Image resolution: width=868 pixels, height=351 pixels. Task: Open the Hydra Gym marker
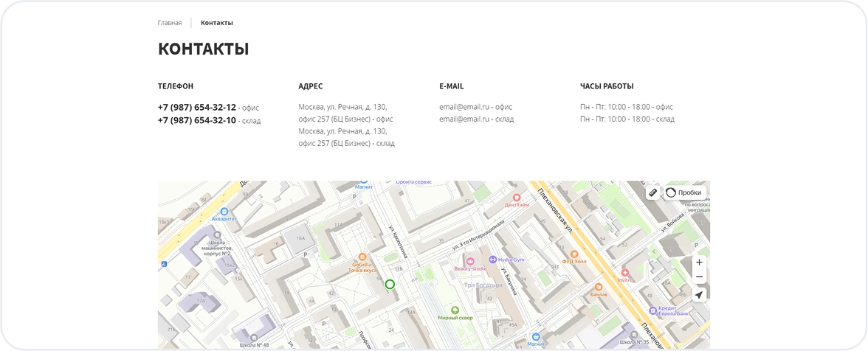[492, 260]
